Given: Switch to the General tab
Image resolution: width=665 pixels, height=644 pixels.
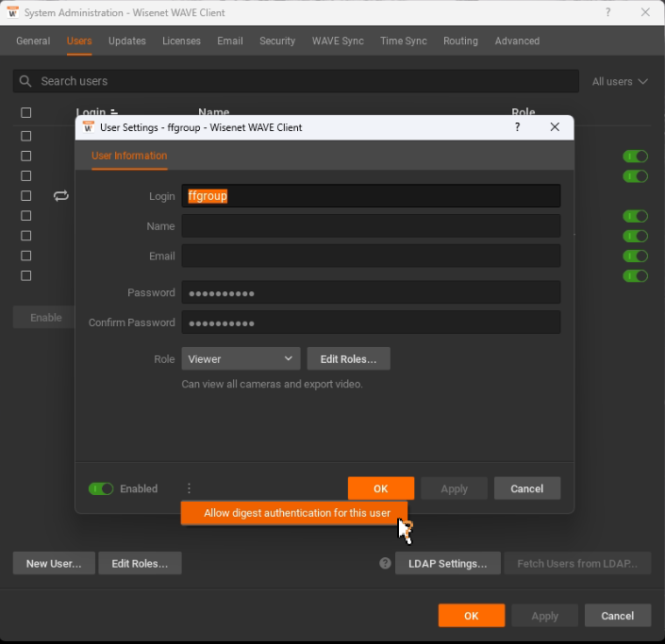Looking at the screenshot, I should [33, 41].
